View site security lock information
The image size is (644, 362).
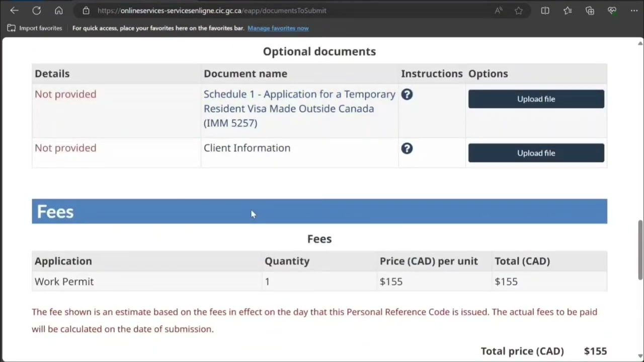[86, 11]
